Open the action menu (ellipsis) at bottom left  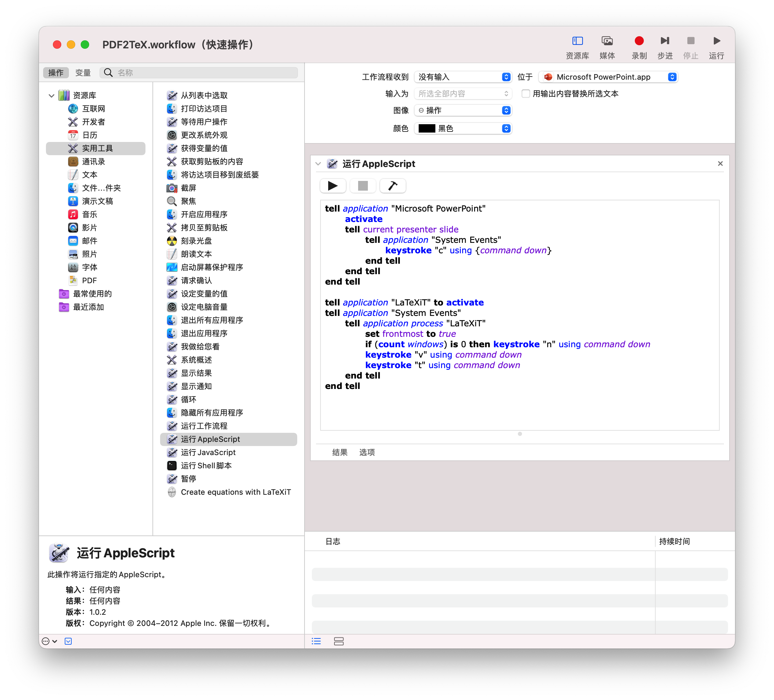[x=49, y=641]
